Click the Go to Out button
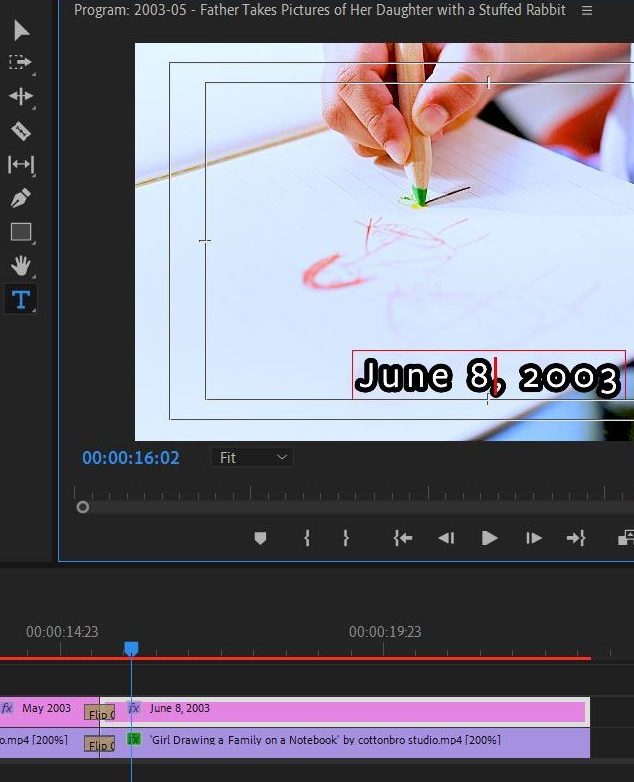This screenshot has height=782, width=634. coord(576,538)
